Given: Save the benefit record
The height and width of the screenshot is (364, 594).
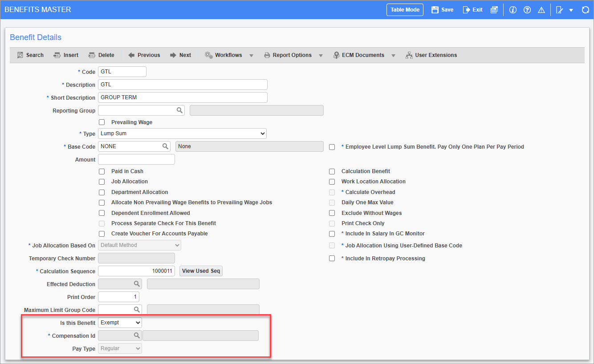Looking at the screenshot, I should point(442,10).
